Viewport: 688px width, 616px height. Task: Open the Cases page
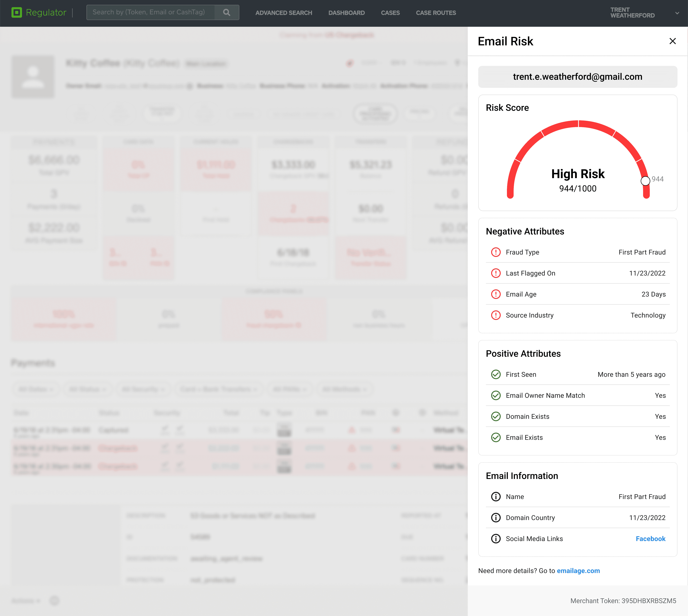(x=390, y=13)
